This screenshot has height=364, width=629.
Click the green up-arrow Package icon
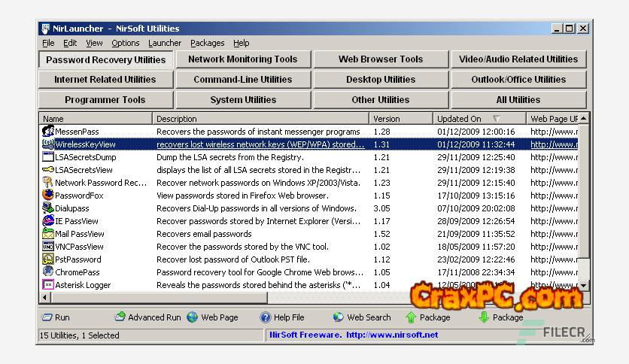click(411, 317)
